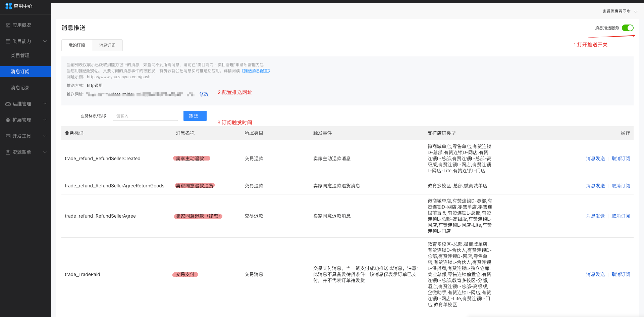Click the 卖家主动退款消息 event text
Screen dimensions: 644x317
[332, 158]
